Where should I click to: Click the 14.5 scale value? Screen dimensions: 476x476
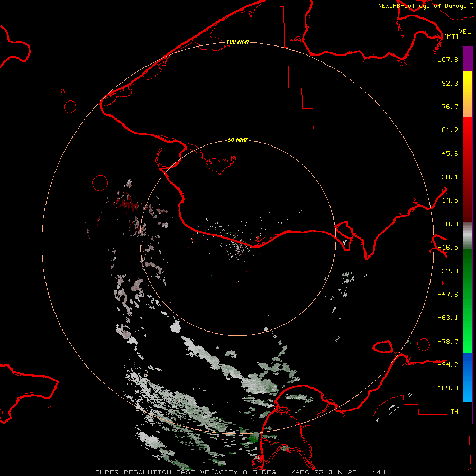pos(450,200)
